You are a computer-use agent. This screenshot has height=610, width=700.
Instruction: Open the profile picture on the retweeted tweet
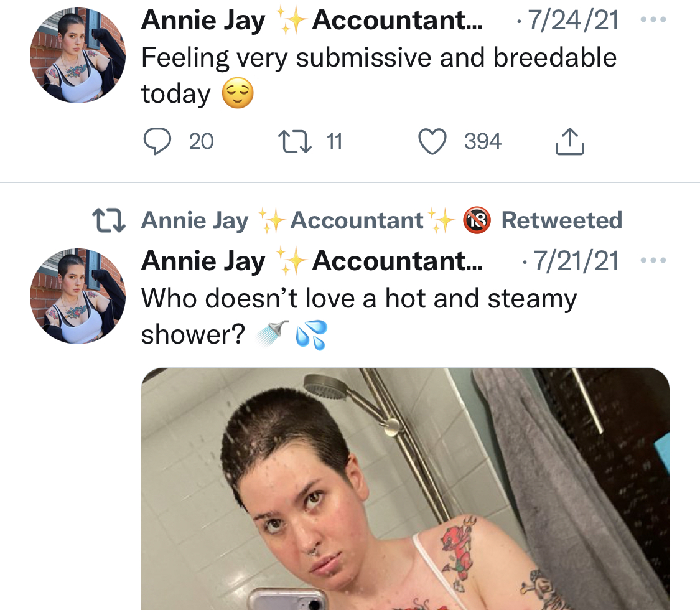[78, 296]
